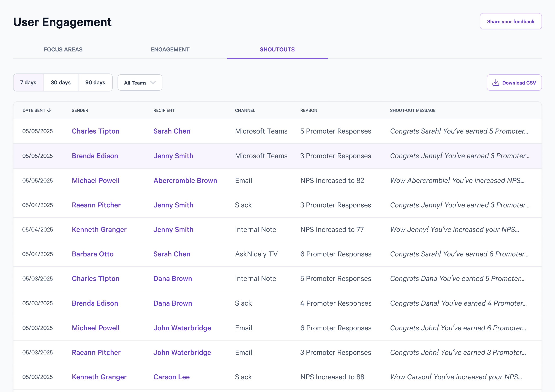Switch to the Engagement tab
This screenshot has width=555, height=392.
click(170, 50)
